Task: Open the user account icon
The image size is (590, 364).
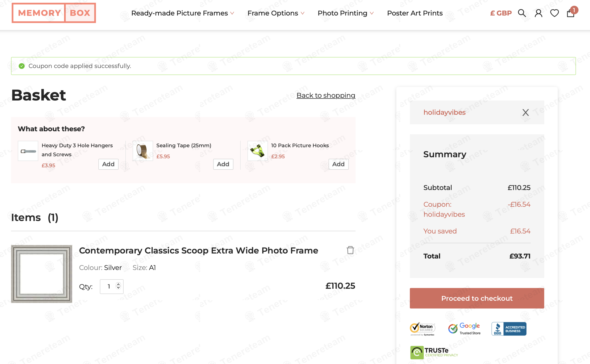Action: point(538,13)
